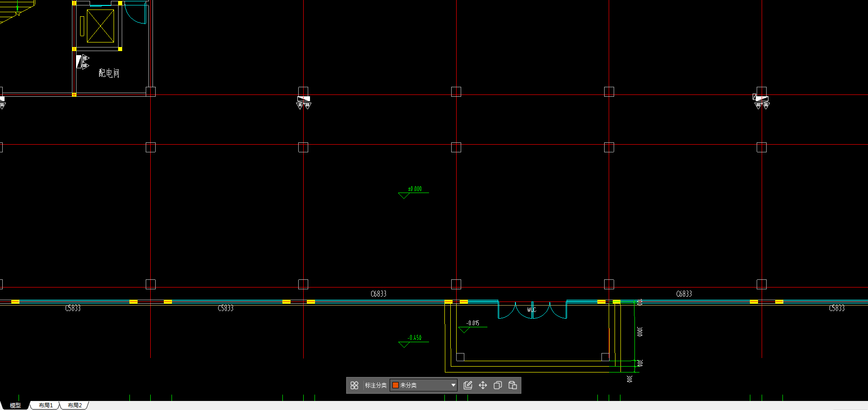
Task: Click the copy annotation icon
Action: coord(498,385)
